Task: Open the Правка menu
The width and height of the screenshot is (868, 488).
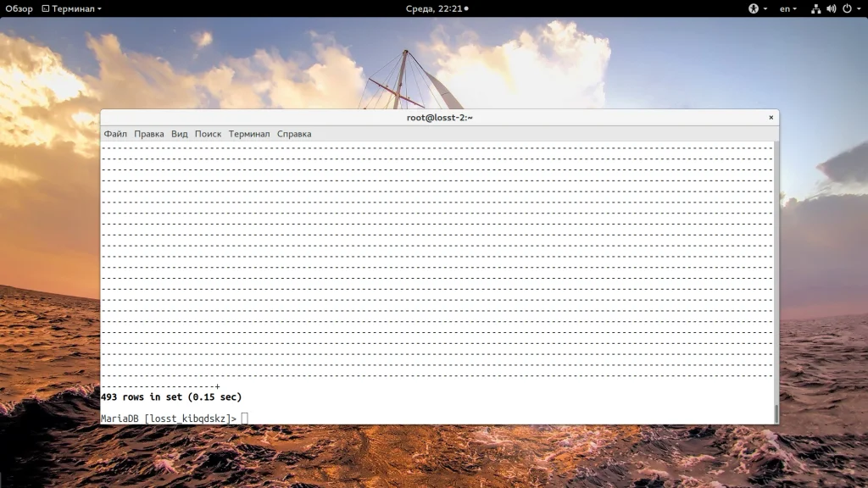Action: pyautogui.click(x=149, y=134)
